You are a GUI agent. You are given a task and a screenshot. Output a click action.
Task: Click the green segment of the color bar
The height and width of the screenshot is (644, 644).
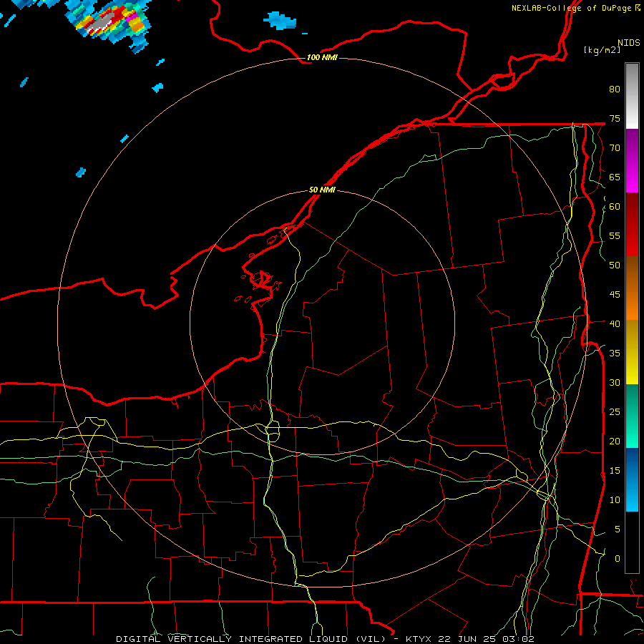click(x=632, y=416)
